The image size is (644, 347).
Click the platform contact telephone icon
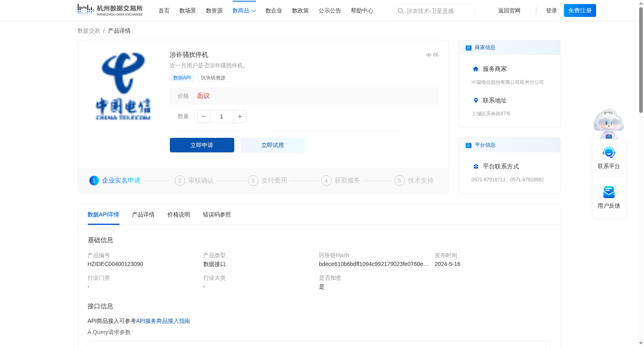point(476,166)
